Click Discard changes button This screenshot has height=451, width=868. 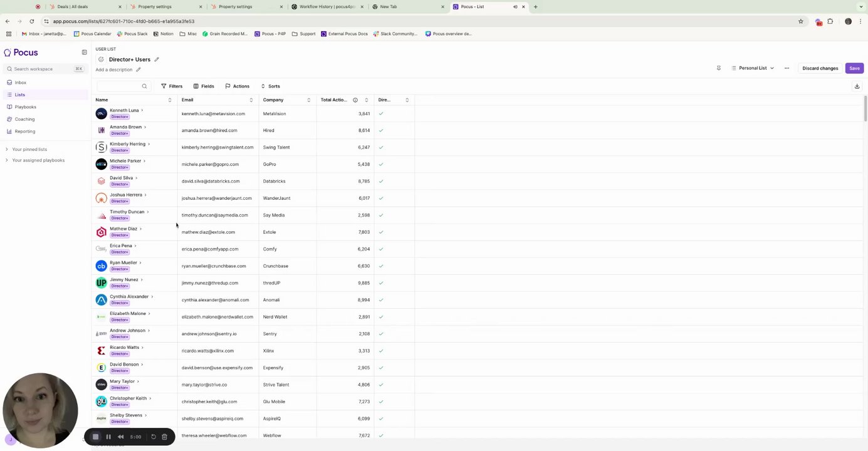[820, 68]
